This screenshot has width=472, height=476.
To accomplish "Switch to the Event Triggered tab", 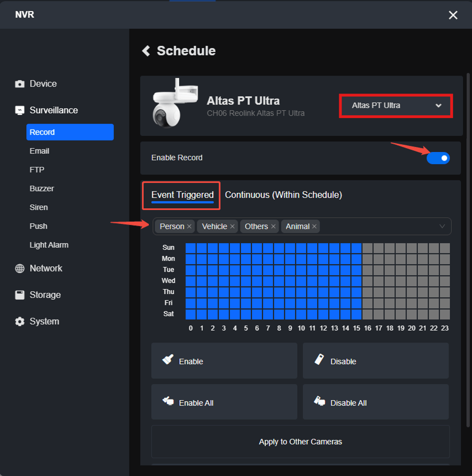I will pos(182,195).
